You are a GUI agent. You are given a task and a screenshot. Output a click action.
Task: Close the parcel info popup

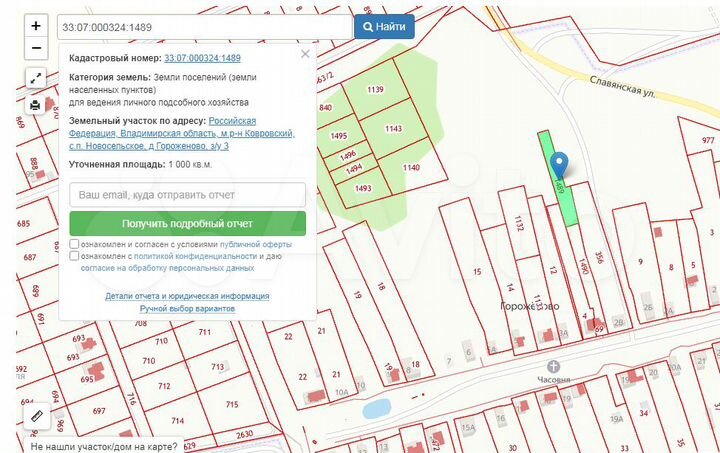305,54
